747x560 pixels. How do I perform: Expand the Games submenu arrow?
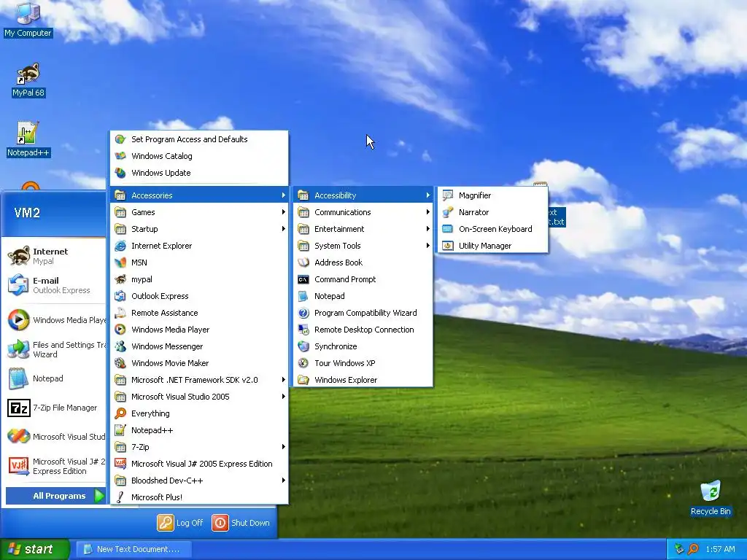tap(284, 212)
